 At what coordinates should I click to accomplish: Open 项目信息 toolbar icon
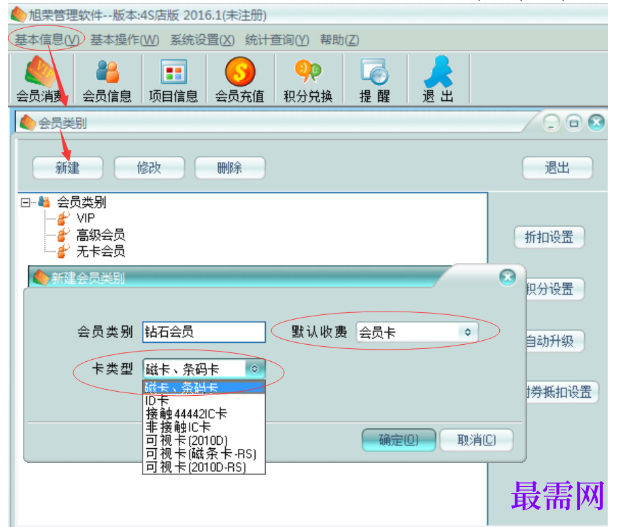point(173,79)
